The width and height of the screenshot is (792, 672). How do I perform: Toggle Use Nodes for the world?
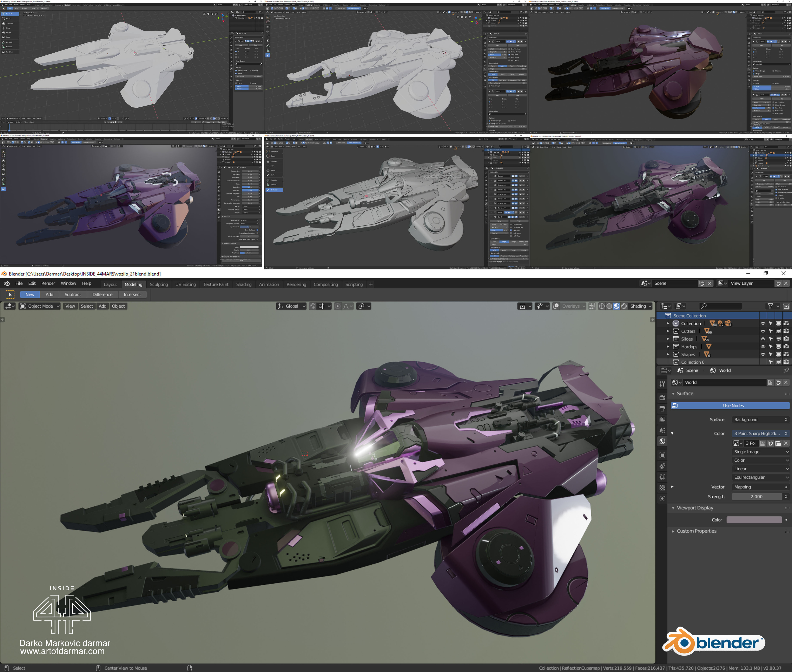730,406
